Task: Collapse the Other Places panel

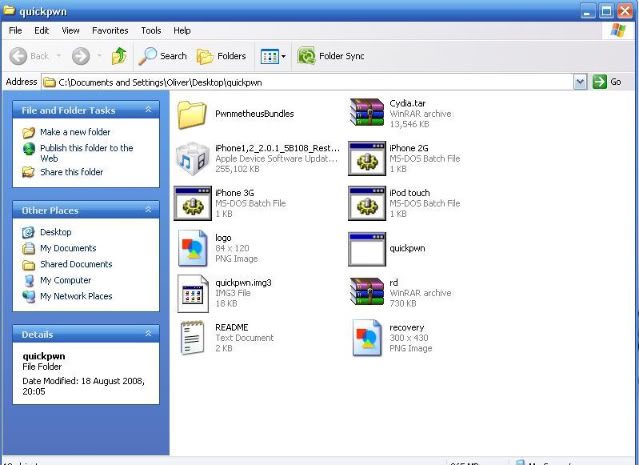Action: [x=148, y=210]
